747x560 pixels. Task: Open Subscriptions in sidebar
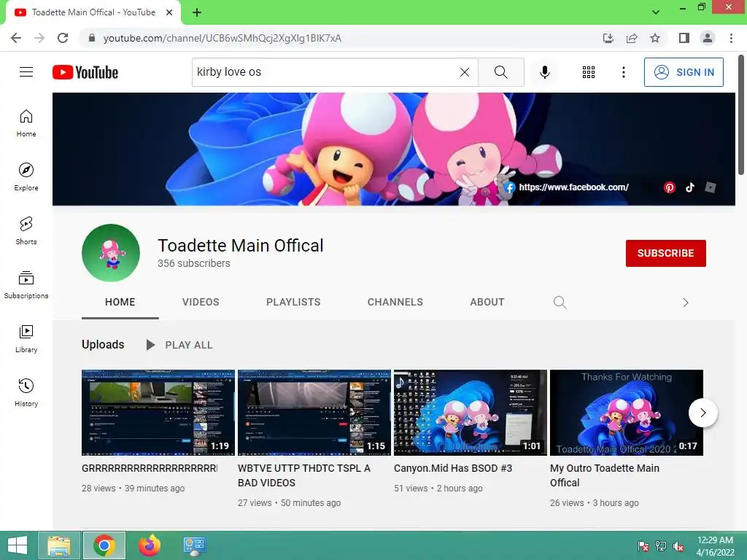[26, 285]
